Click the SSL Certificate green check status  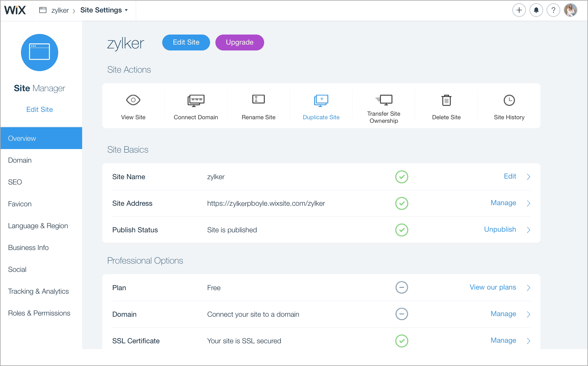402,341
